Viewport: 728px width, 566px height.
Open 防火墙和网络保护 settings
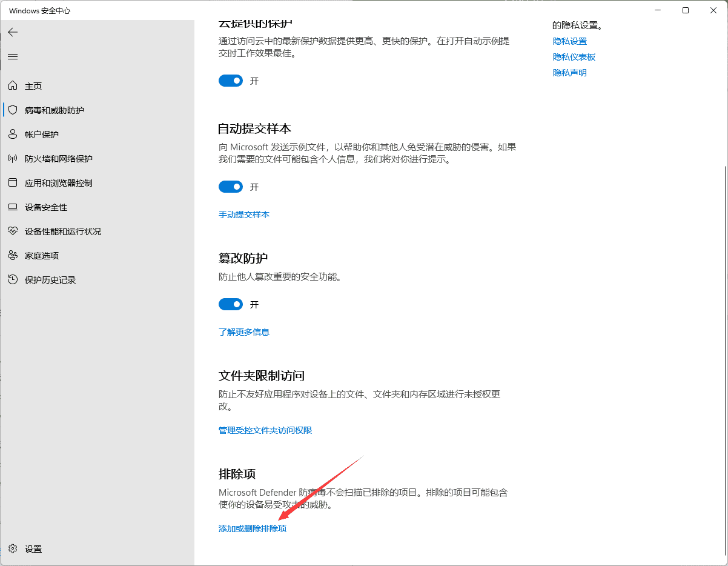click(12, 158)
